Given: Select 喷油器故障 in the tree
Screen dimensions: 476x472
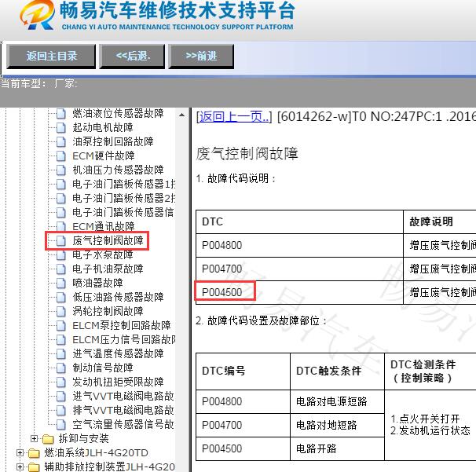Looking at the screenshot, I should pyautogui.click(x=97, y=284).
